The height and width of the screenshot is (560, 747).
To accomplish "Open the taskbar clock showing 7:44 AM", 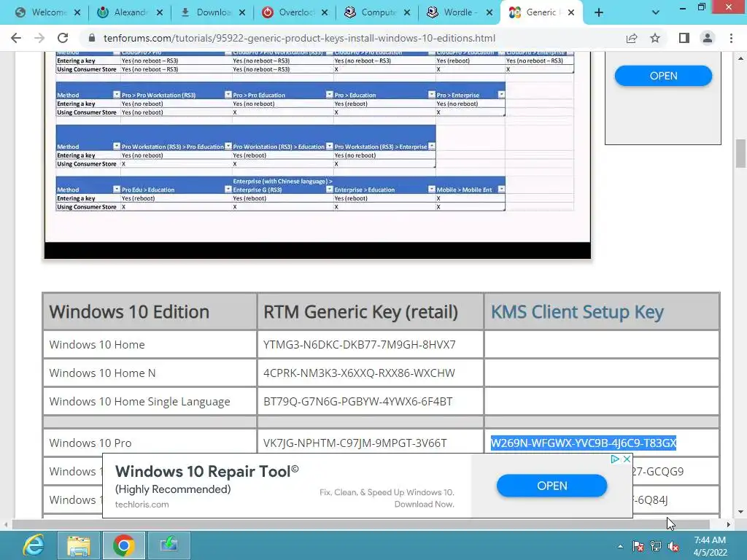I will coord(710,546).
